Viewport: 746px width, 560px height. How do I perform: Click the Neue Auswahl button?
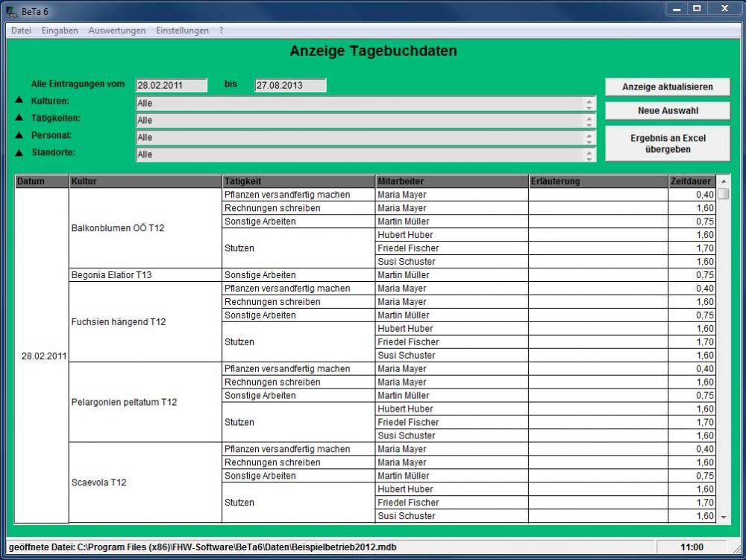pos(667,110)
